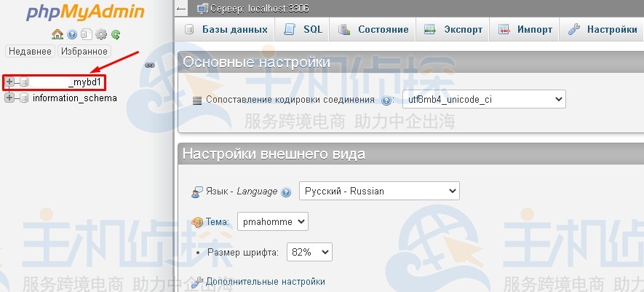Open the SQL tab
The image size is (644, 292).
pos(303,30)
